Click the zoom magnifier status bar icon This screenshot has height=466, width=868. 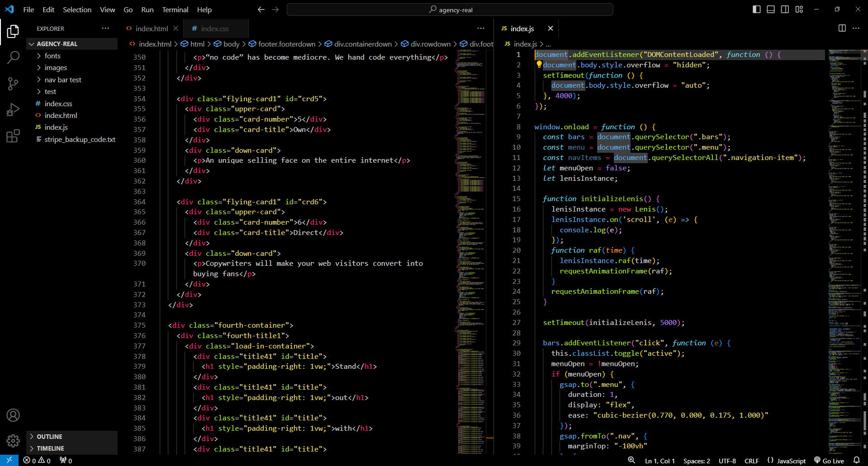(x=631, y=460)
